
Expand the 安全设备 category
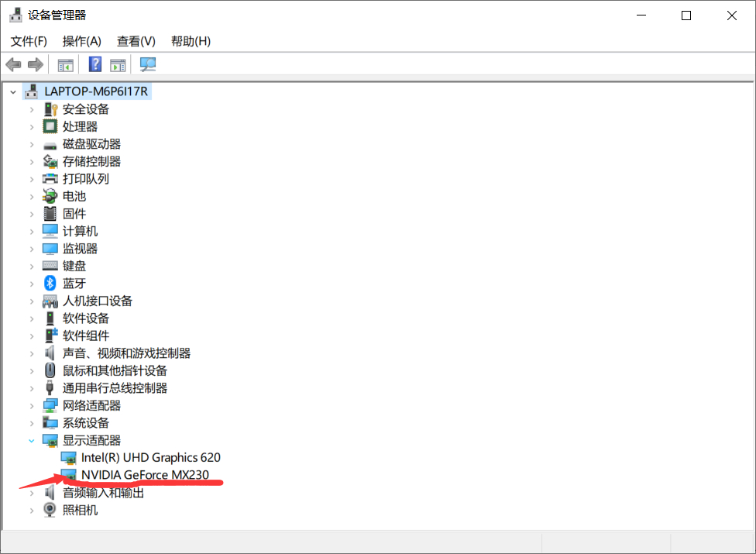[31, 110]
